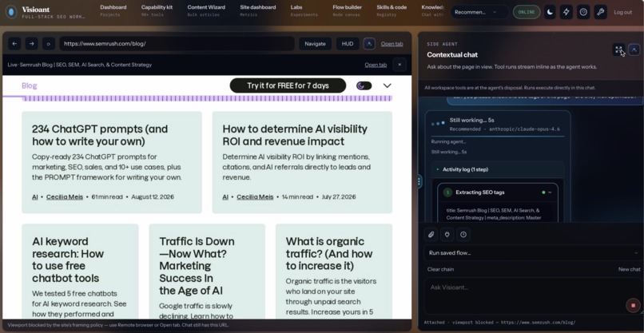Screen dimensions: 644x333
Task: Click Try it for FREE for 7 days
Action: pos(288,85)
